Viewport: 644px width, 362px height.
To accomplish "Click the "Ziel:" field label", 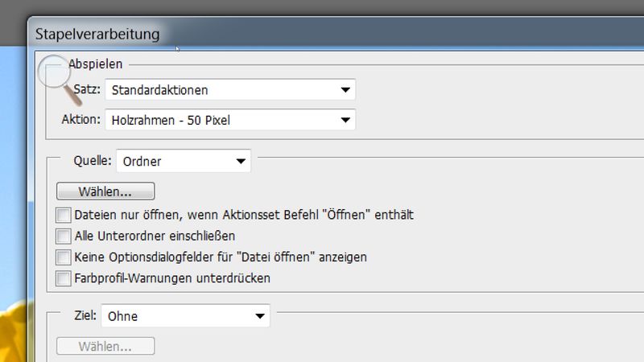I will [87, 316].
